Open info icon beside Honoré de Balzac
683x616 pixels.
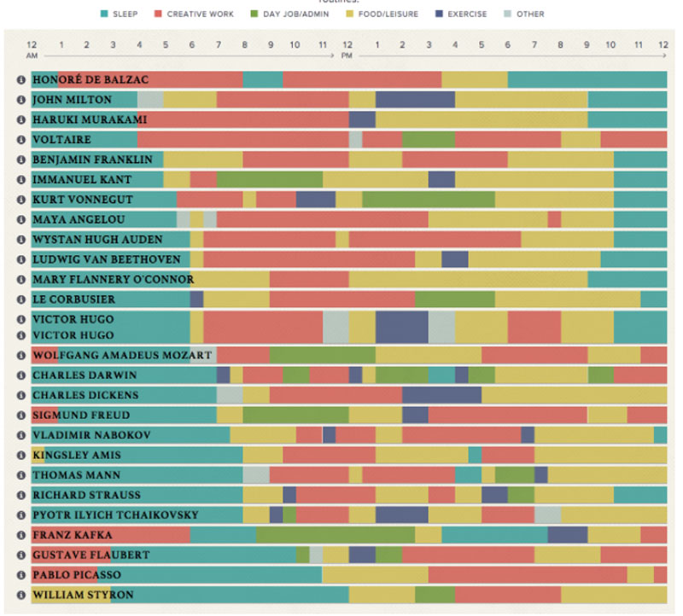click(x=20, y=79)
